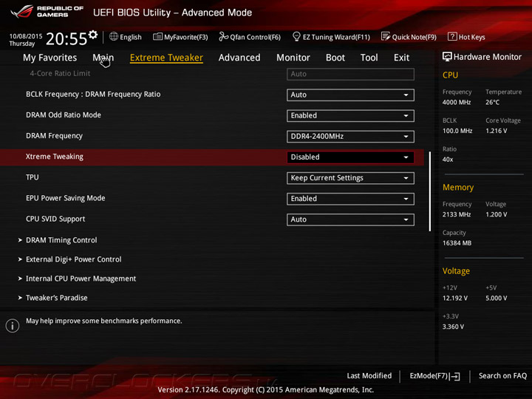Select the Extreme Tweaker tab
This screenshot has width=532, height=399.
point(166,58)
